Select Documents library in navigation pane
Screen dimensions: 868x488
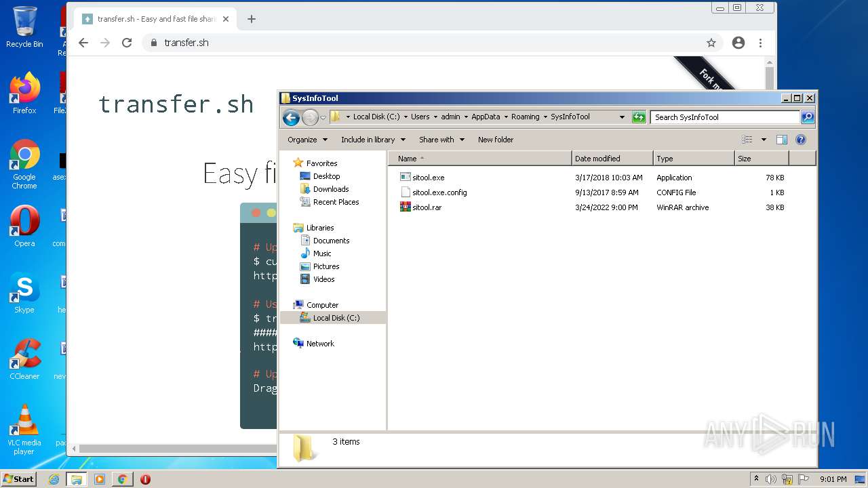coord(325,241)
